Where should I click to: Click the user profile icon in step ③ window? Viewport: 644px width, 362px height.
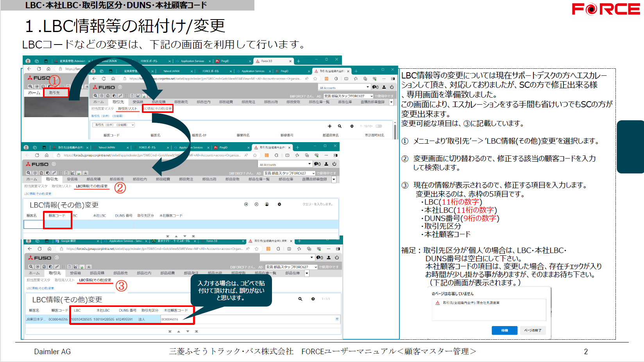pos(329,257)
